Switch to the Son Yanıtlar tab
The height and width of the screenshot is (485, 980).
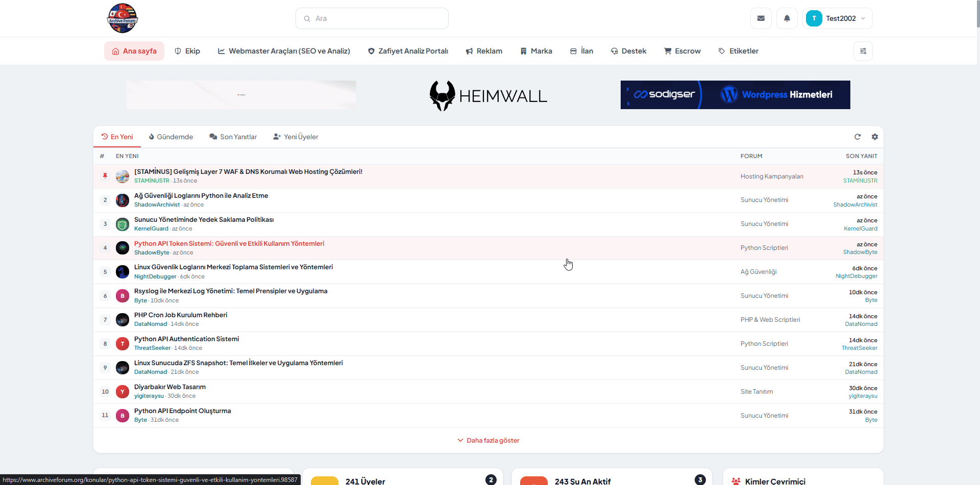pyautogui.click(x=233, y=137)
